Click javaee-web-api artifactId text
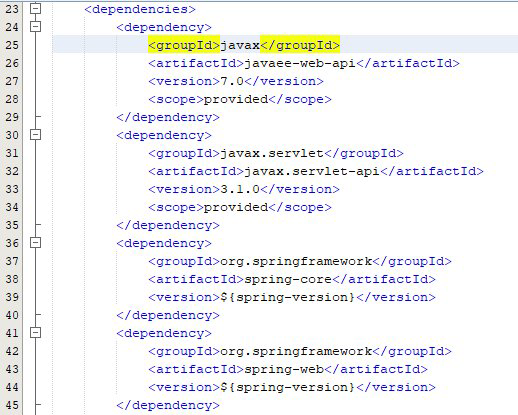 (x=300, y=63)
